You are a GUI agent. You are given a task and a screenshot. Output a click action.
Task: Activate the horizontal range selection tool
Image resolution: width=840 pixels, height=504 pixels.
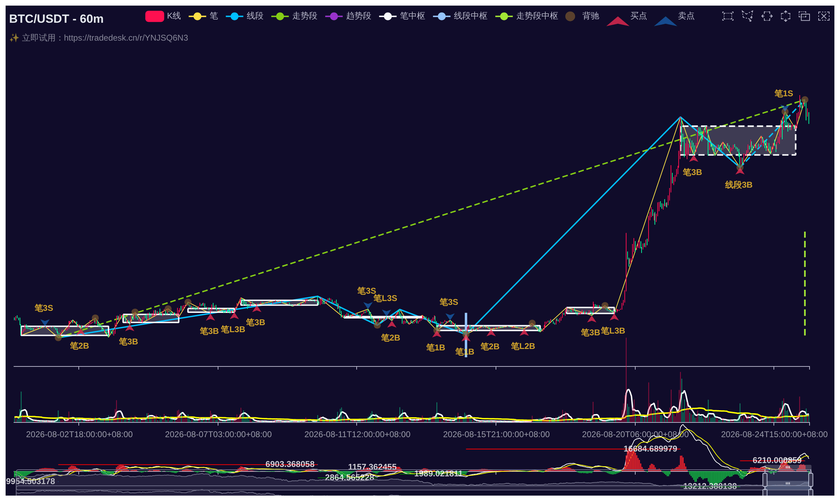click(x=766, y=16)
